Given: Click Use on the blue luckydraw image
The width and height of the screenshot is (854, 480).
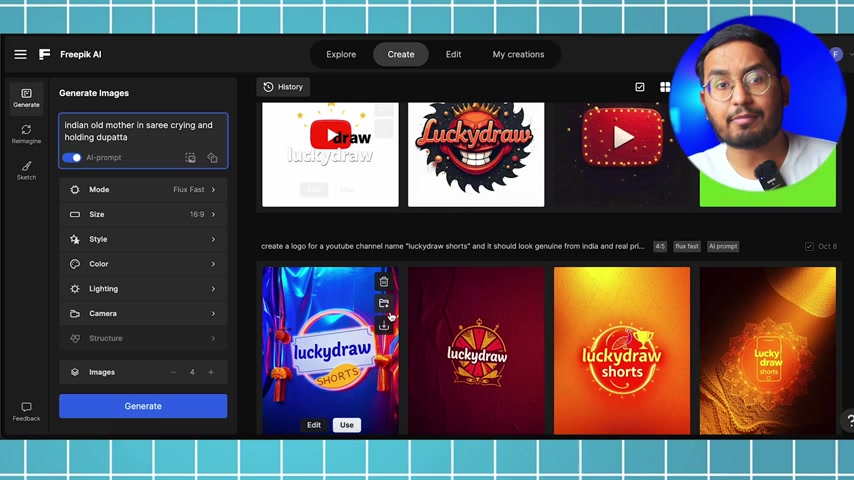Looking at the screenshot, I should pyautogui.click(x=347, y=425).
